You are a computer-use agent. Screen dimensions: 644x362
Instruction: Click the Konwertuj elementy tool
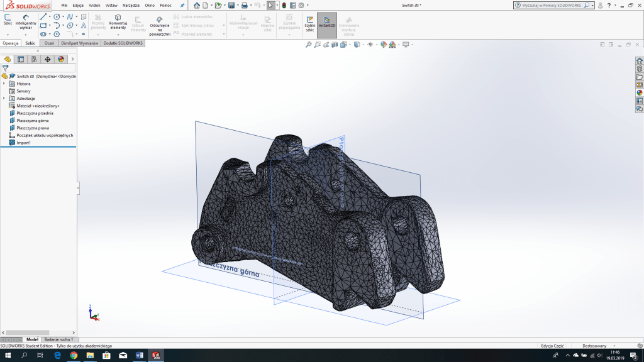[118, 22]
